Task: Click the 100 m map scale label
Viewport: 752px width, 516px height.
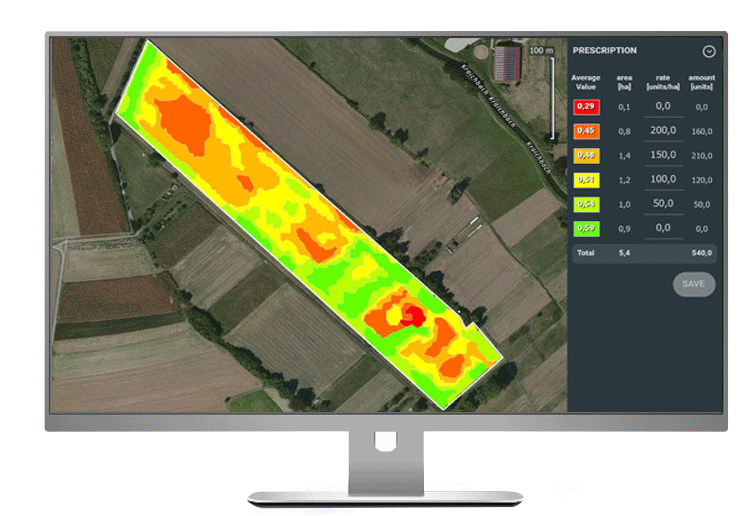Action: click(541, 50)
